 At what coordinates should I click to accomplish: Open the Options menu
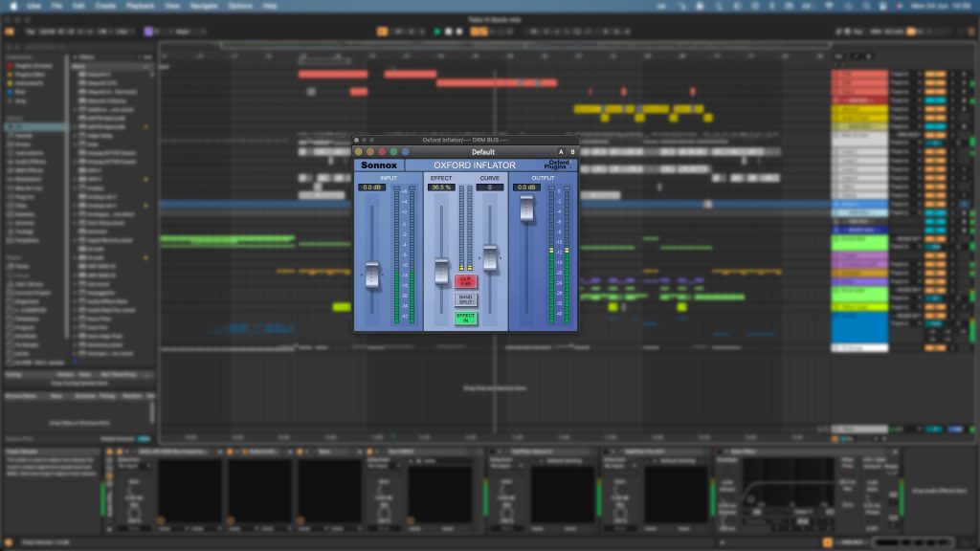click(240, 5)
